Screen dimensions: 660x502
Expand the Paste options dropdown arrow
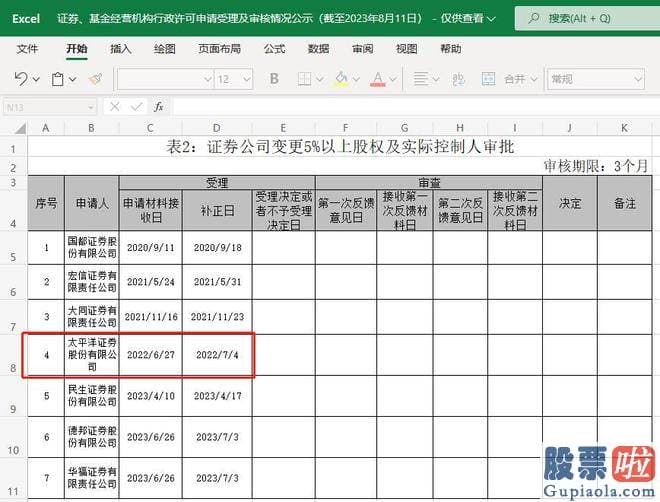click(x=72, y=79)
